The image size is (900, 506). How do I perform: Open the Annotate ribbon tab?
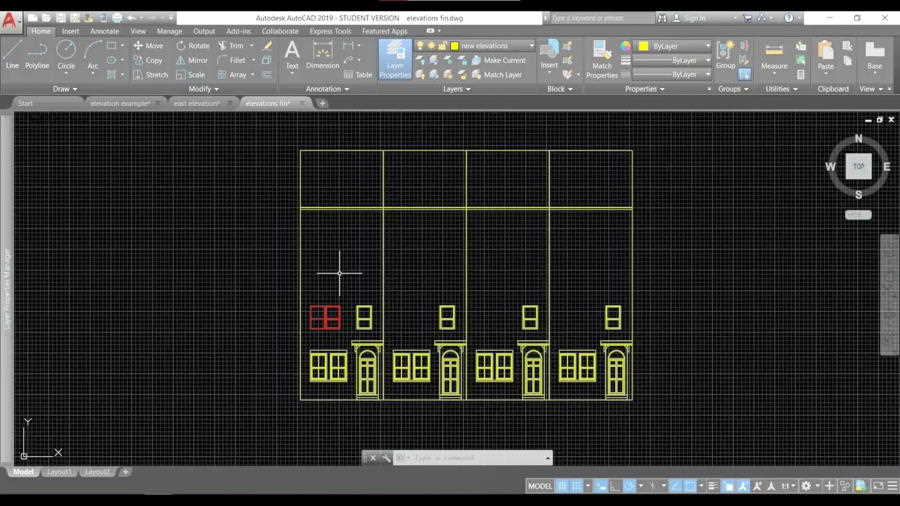pos(104,31)
